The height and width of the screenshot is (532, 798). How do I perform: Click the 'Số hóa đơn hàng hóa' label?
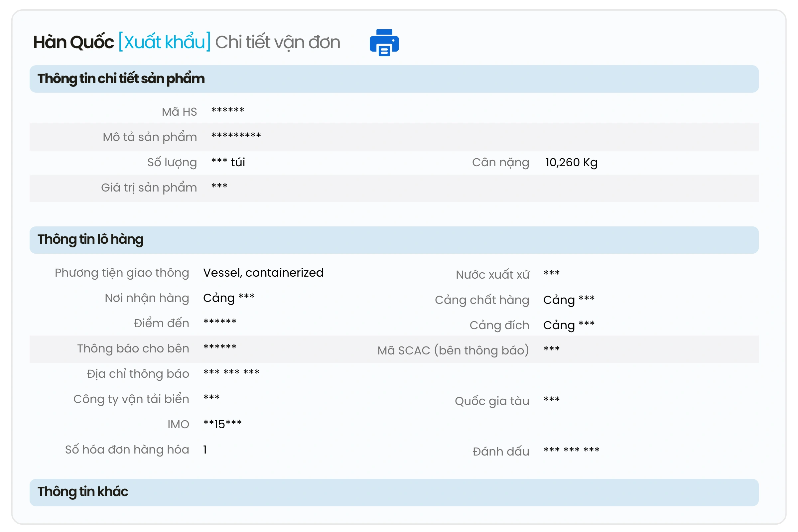127,450
